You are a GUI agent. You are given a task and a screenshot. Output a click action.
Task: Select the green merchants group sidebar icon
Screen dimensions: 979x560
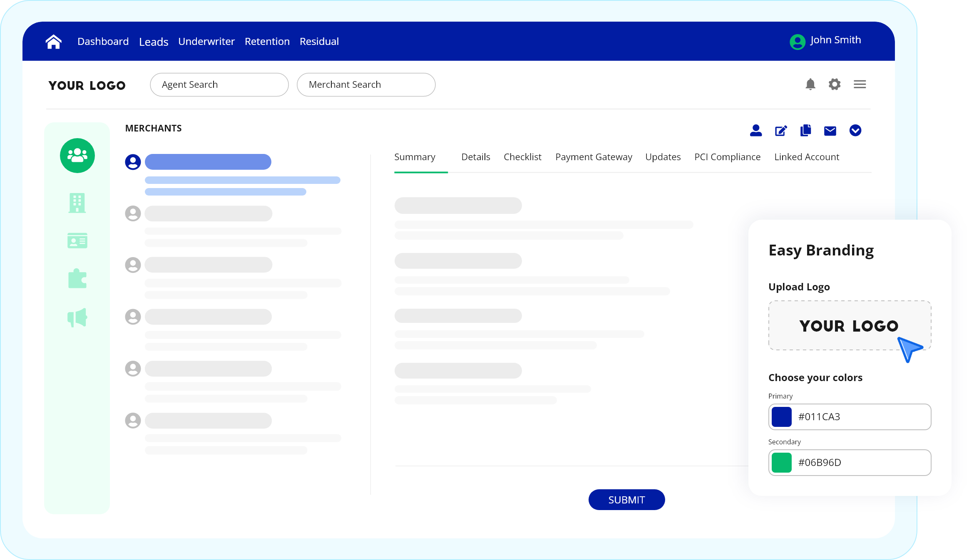[x=77, y=156]
